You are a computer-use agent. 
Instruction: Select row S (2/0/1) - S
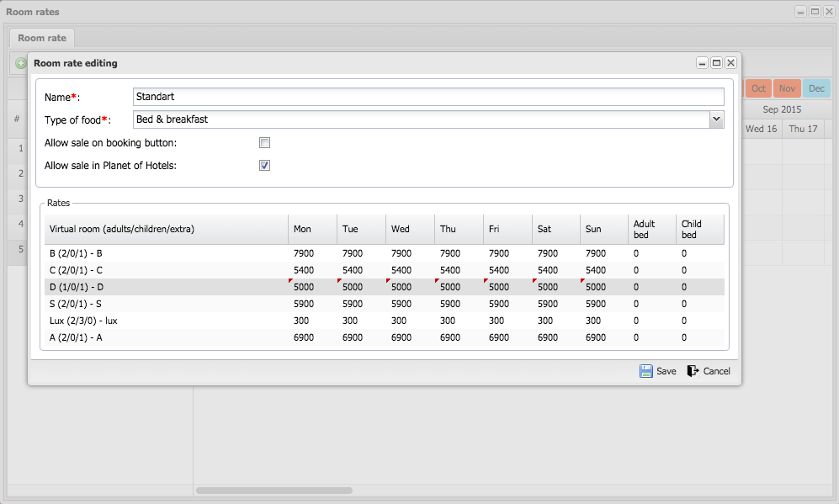(385, 304)
